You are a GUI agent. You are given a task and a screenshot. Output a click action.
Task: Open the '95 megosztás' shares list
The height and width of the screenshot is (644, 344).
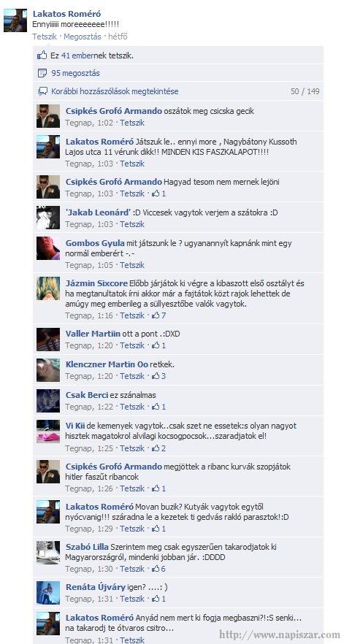click(x=76, y=73)
